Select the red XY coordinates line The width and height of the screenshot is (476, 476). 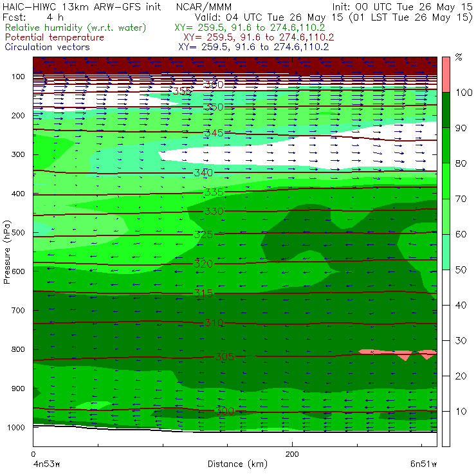point(259,37)
